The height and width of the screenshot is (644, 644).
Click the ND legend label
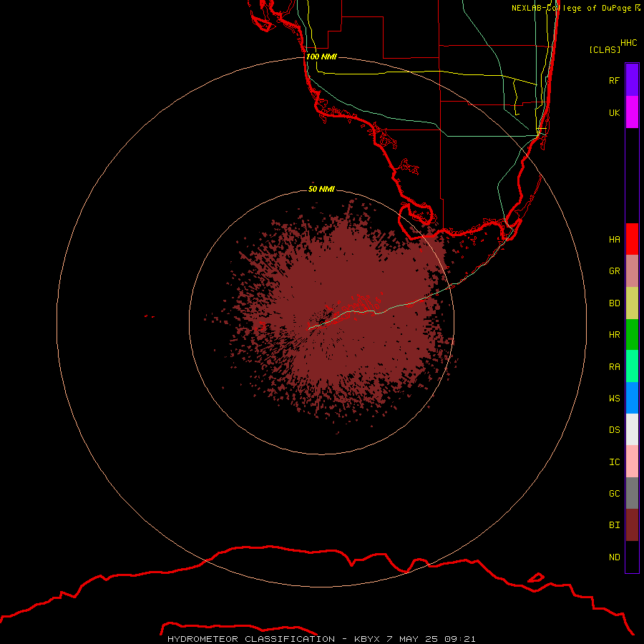[614, 557]
